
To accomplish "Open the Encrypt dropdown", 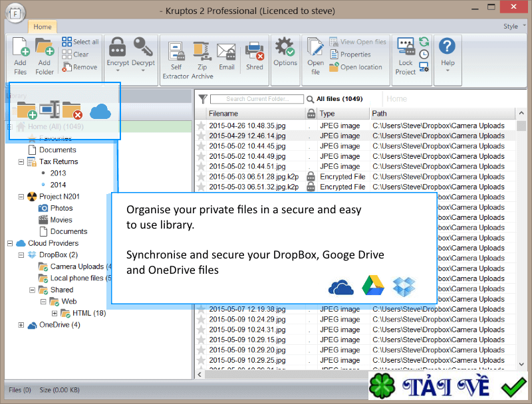I will coord(118,54).
